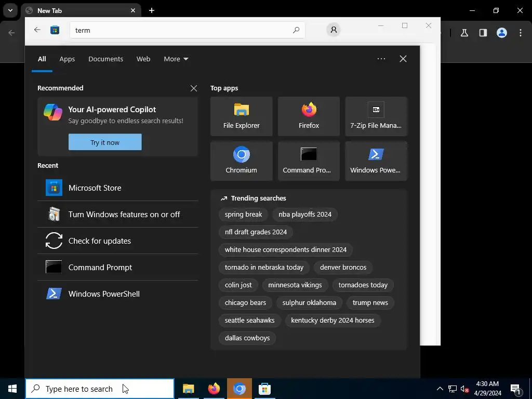Open a new Chromium tab with plus

point(152,10)
